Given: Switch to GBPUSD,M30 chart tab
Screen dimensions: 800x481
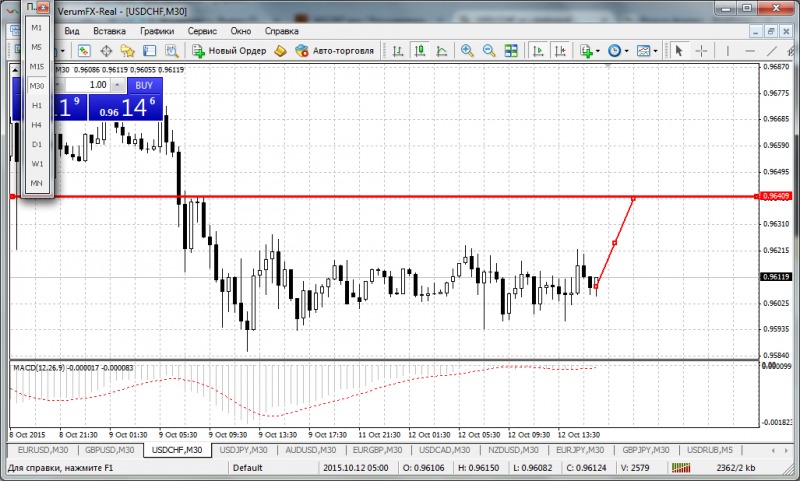Looking at the screenshot, I should (x=110, y=450).
